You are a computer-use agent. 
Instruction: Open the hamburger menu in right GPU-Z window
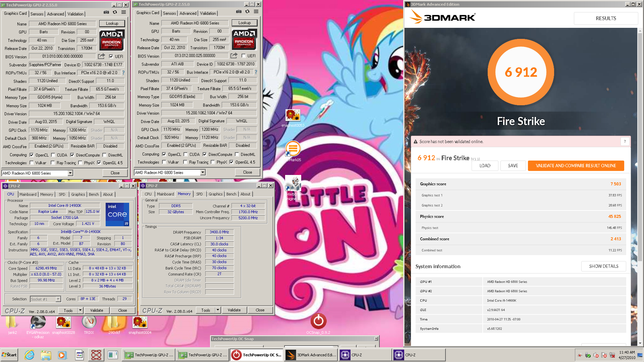(x=256, y=11)
